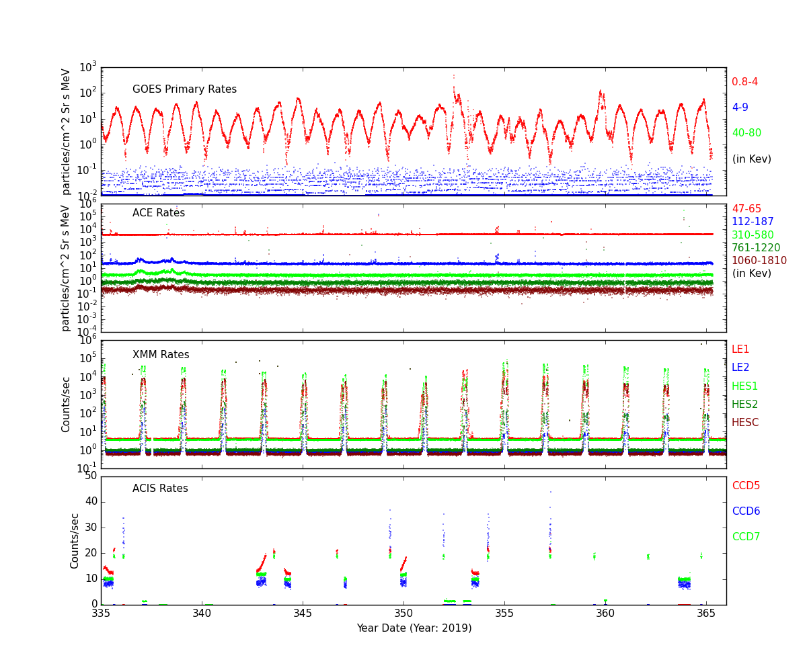Click the LE1 legend label

740,349
